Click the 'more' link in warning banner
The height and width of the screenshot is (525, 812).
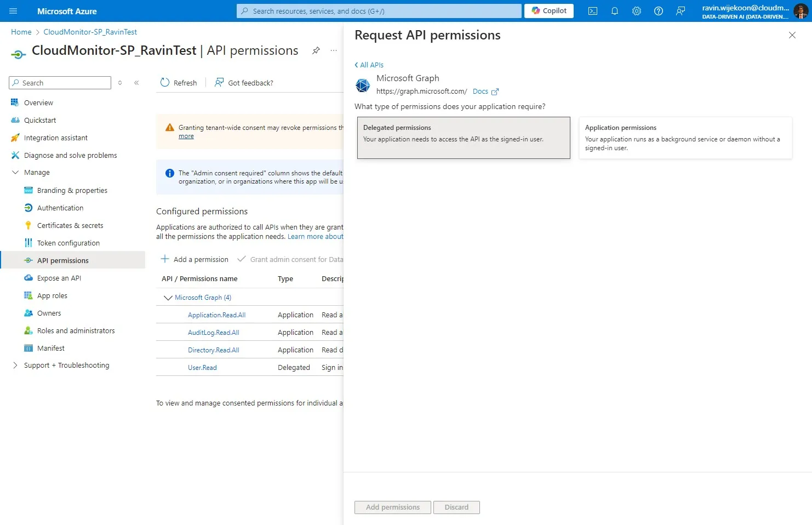pyautogui.click(x=186, y=136)
